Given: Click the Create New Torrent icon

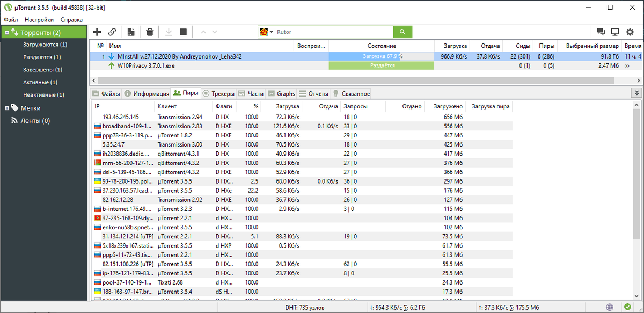Looking at the screenshot, I should coord(130,32).
